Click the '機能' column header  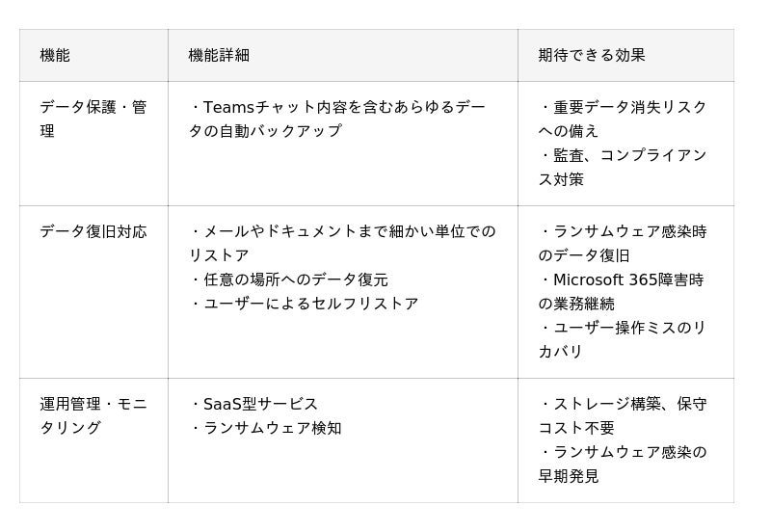(55, 55)
